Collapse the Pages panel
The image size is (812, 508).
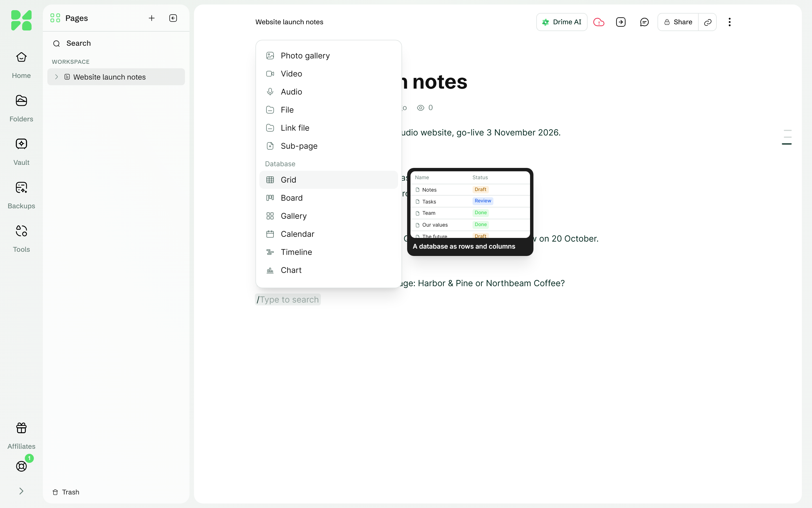click(173, 18)
